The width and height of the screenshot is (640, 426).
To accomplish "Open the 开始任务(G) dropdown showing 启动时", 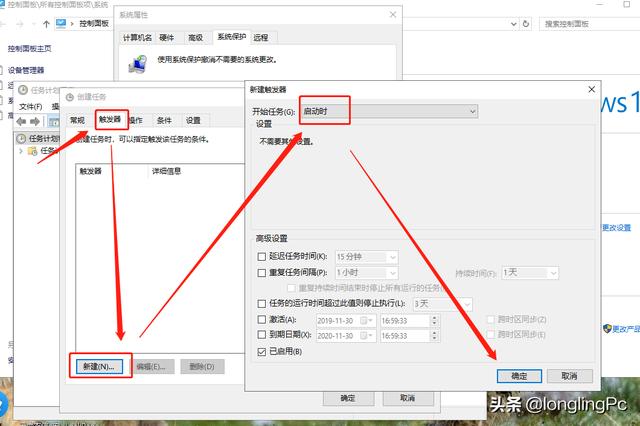I will (389, 111).
